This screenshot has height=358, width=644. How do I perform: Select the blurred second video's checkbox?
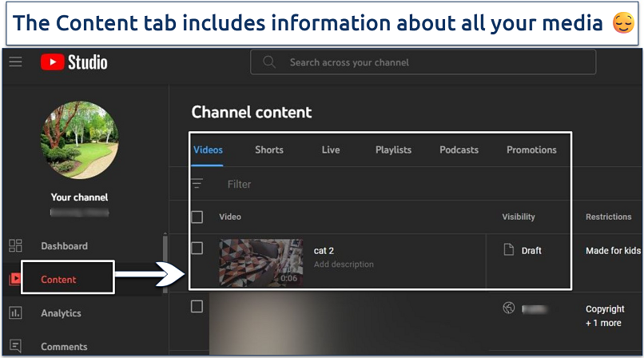click(x=197, y=307)
